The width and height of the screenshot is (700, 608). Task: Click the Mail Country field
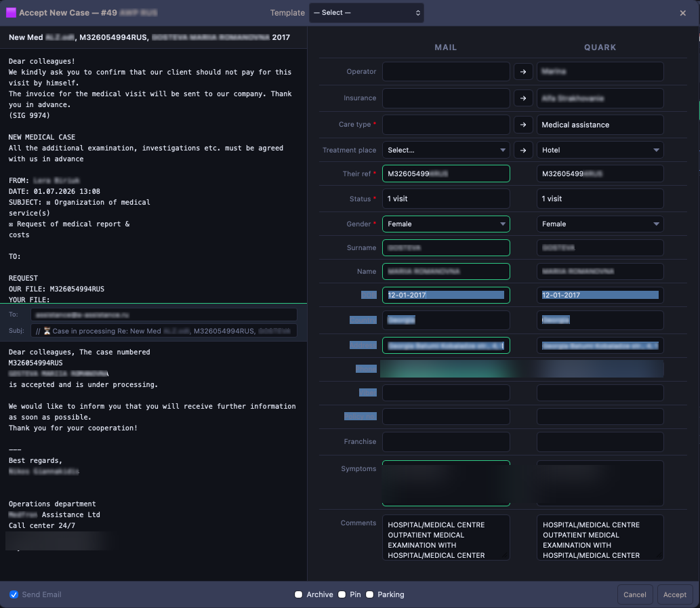click(x=446, y=320)
